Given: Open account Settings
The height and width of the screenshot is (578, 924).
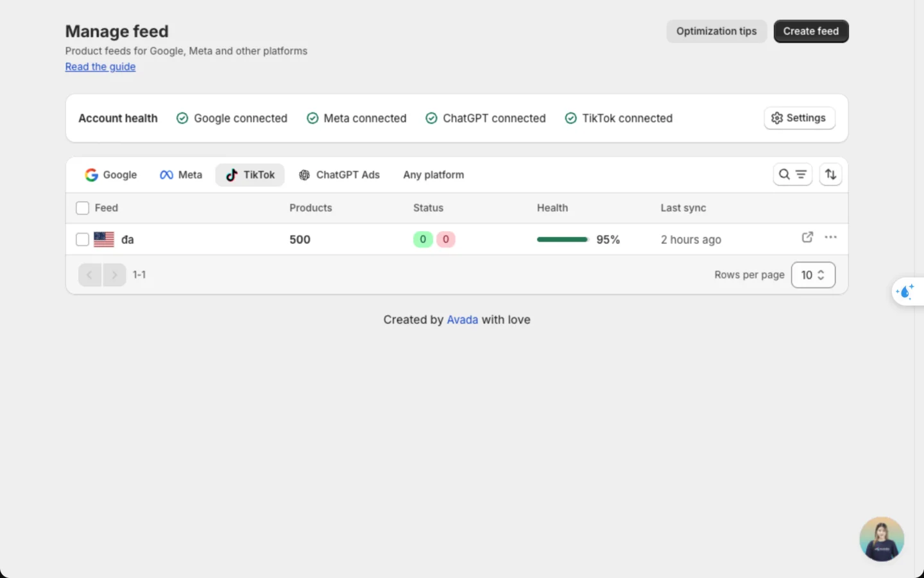Looking at the screenshot, I should coord(800,118).
